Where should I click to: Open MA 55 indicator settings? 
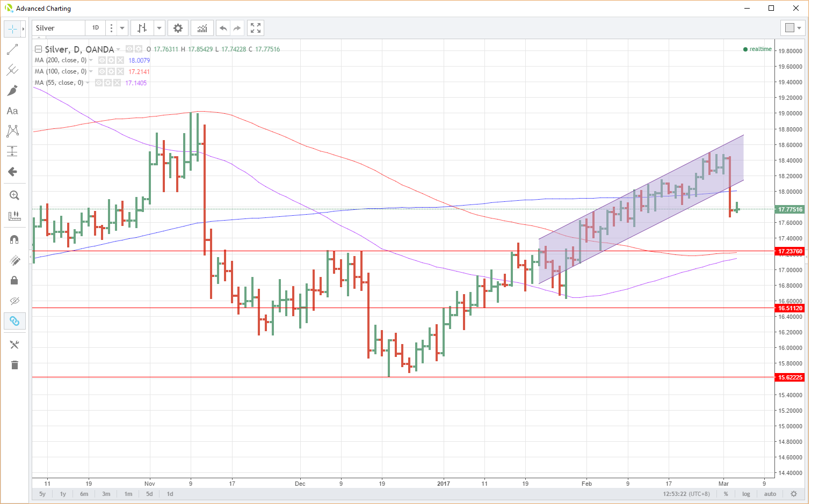(108, 83)
